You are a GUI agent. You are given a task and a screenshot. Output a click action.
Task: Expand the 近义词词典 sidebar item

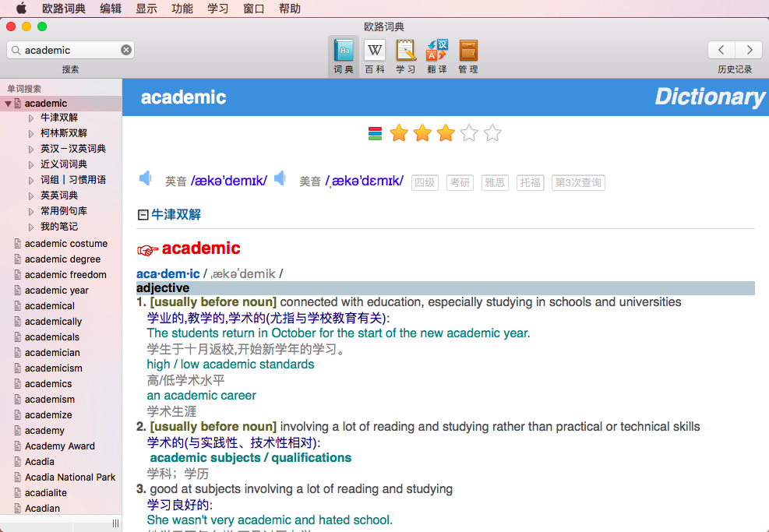[31, 165]
